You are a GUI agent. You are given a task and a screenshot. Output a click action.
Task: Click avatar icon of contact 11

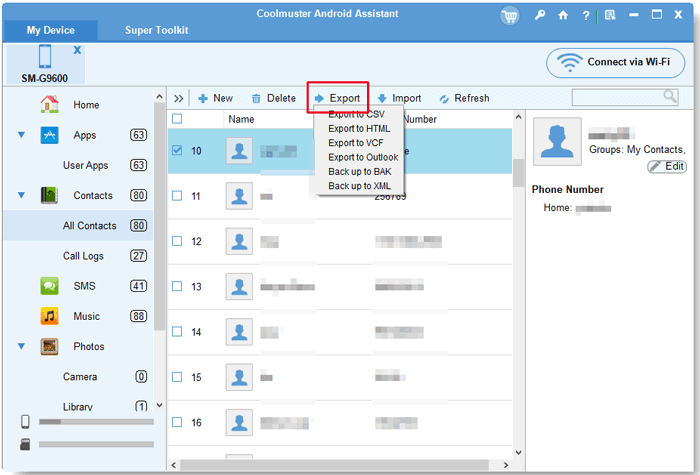click(239, 196)
